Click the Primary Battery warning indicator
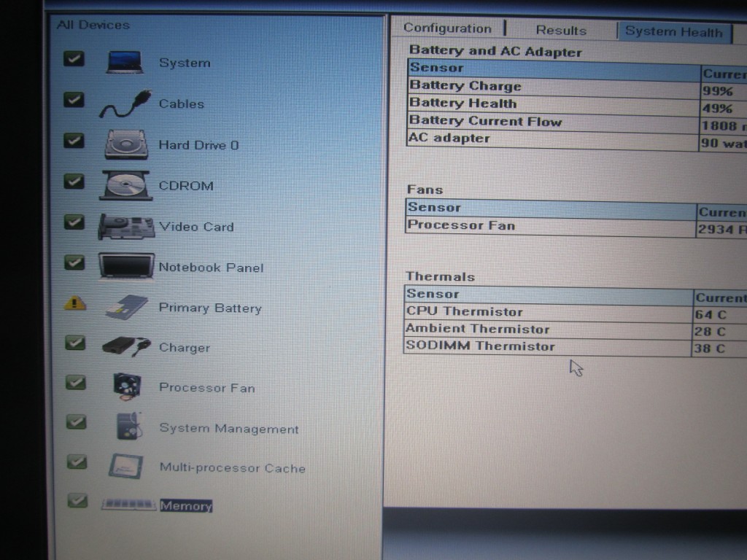The height and width of the screenshot is (560, 747). (74, 303)
